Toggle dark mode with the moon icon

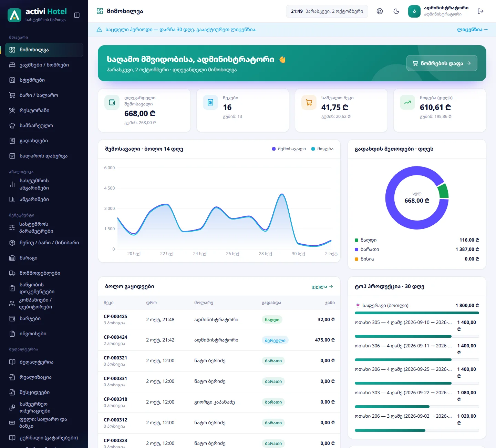click(396, 11)
